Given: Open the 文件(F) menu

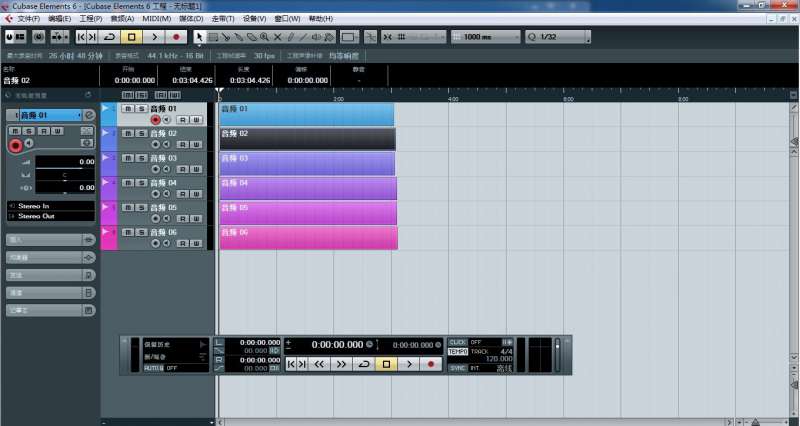Looking at the screenshot, I should pyautogui.click(x=29, y=19).
